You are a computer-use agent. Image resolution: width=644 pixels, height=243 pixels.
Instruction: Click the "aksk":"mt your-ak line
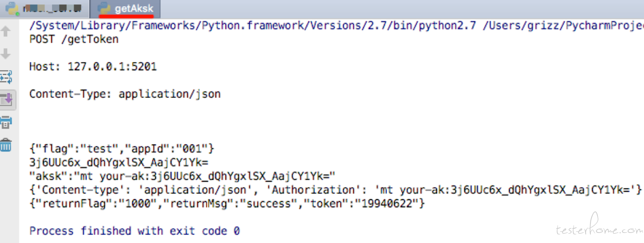click(182, 176)
